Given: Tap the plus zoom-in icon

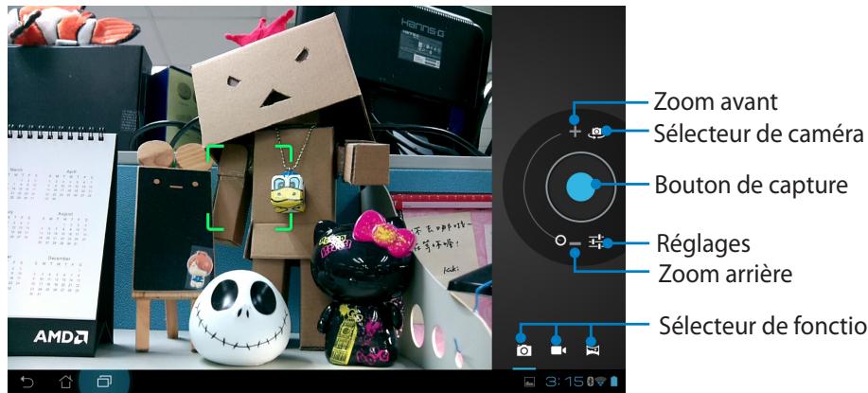Looking at the screenshot, I should click(x=576, y=132).
